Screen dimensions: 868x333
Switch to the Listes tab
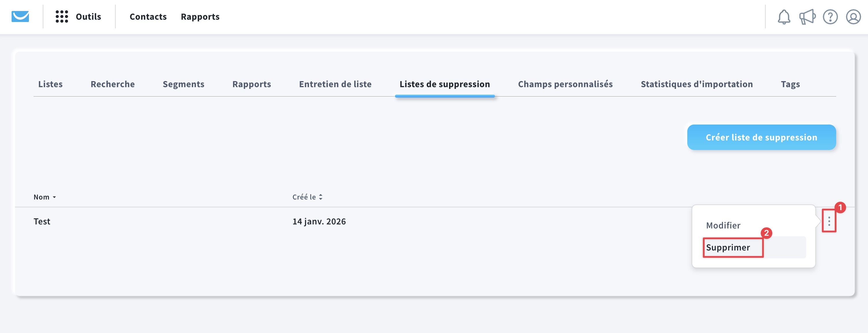(50, 84)
